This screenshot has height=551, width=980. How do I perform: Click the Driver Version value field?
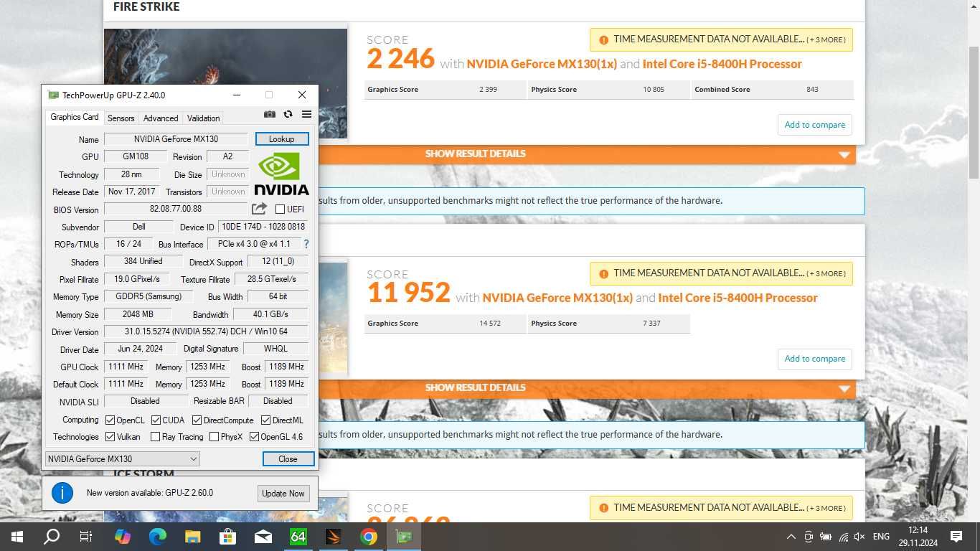point(207,331)
